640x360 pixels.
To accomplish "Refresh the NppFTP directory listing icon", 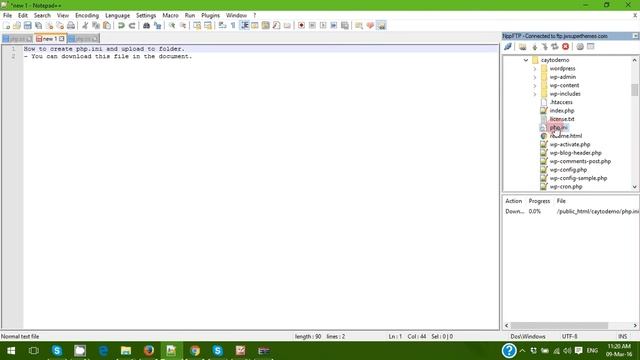I will [555, 47].
